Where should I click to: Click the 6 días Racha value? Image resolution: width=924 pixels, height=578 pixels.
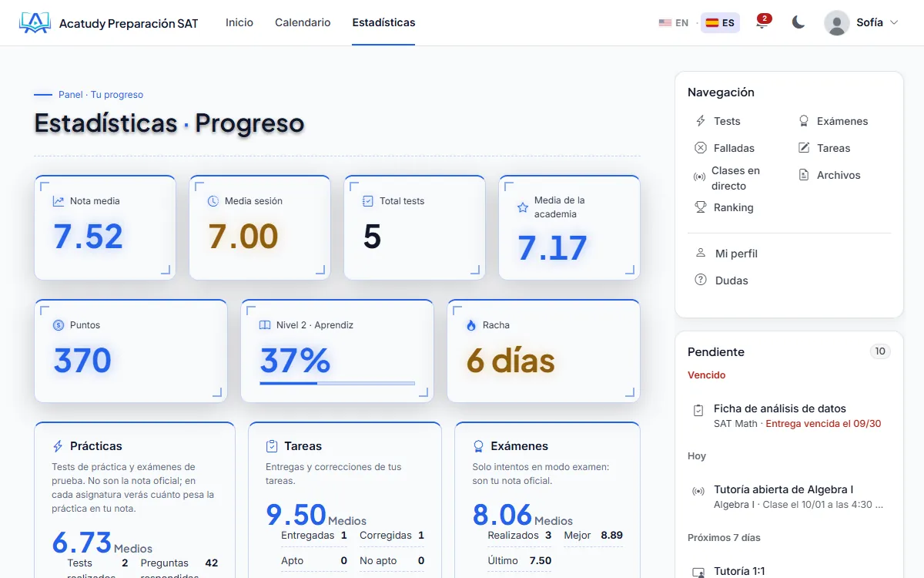coord(511,361)
